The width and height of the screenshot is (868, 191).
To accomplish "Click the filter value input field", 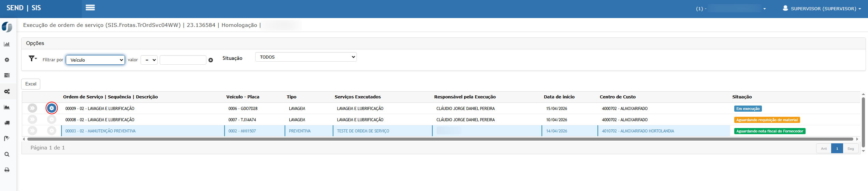I will point(183,60).
